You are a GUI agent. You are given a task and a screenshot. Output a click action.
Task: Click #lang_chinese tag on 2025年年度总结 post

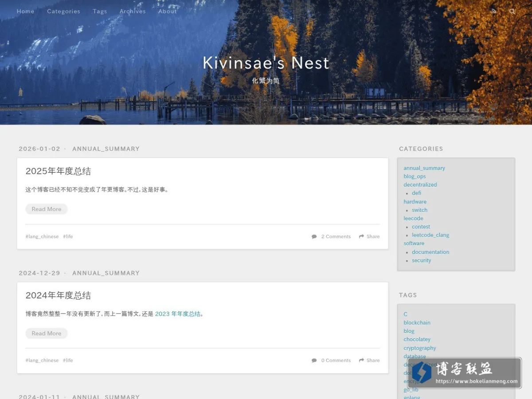click(42, 236)
